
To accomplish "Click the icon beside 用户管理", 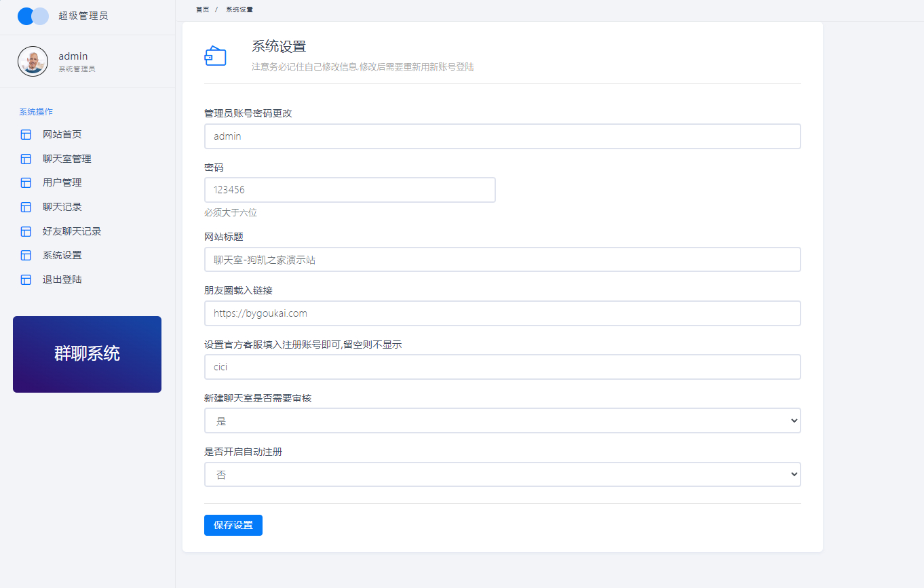I will [26, 183].
